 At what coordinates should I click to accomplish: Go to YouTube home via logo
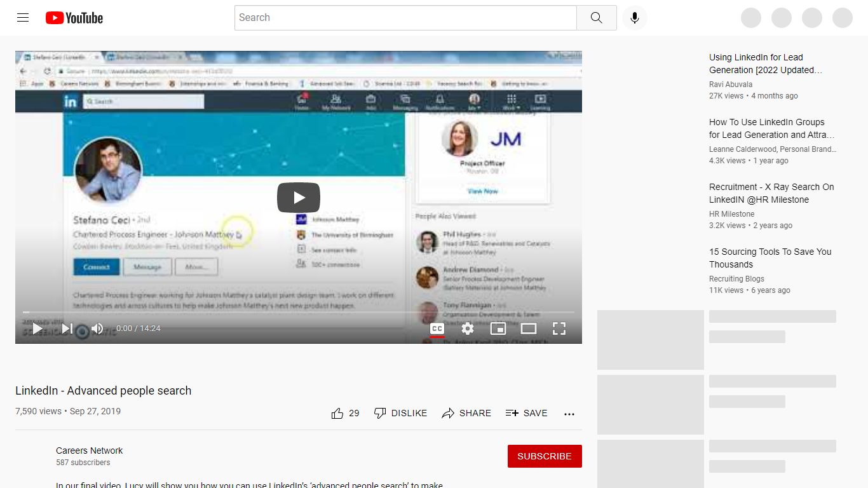[74, 18]
